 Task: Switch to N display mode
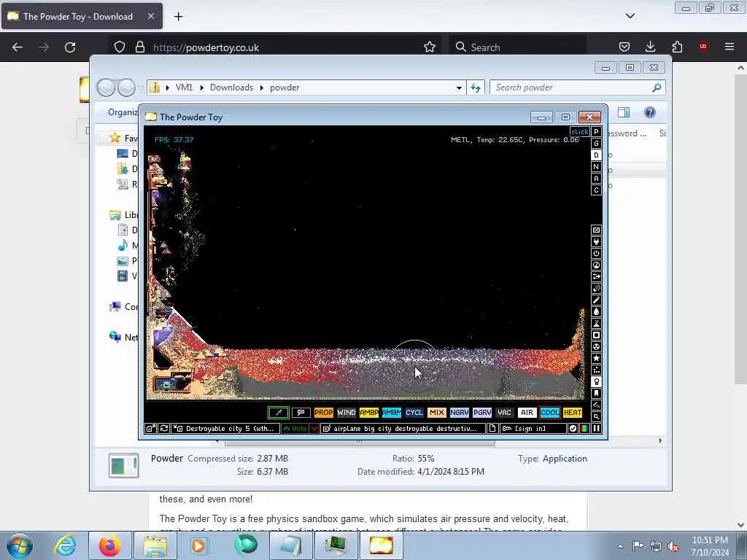[x=596, y=167]
